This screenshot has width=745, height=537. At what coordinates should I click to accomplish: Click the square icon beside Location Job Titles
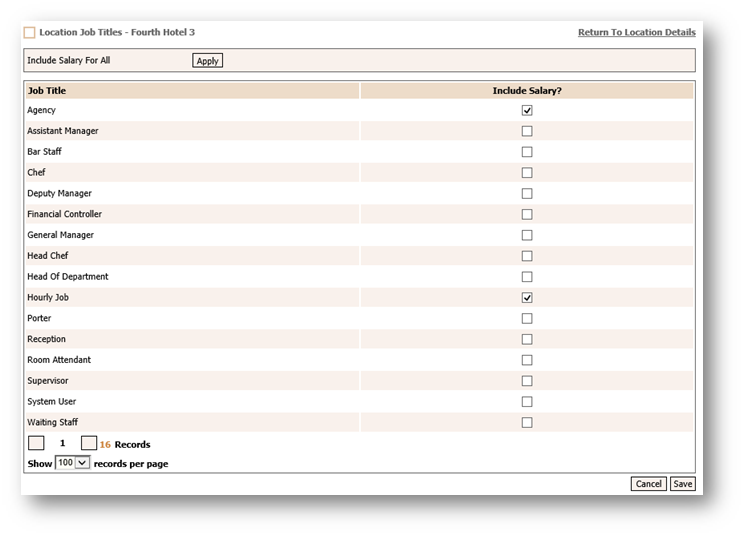29,33
